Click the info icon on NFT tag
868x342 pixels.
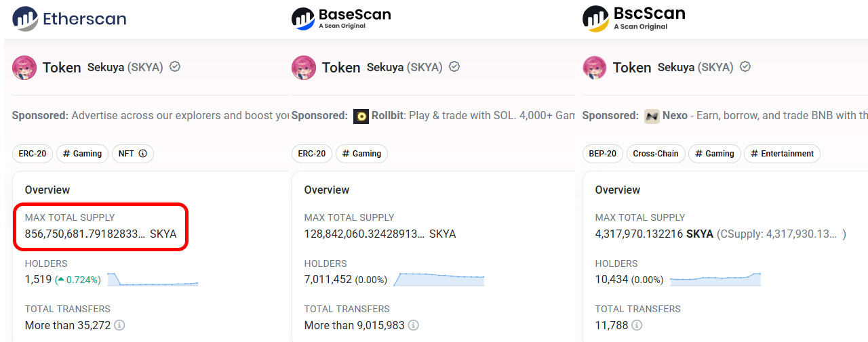[143, 154]
